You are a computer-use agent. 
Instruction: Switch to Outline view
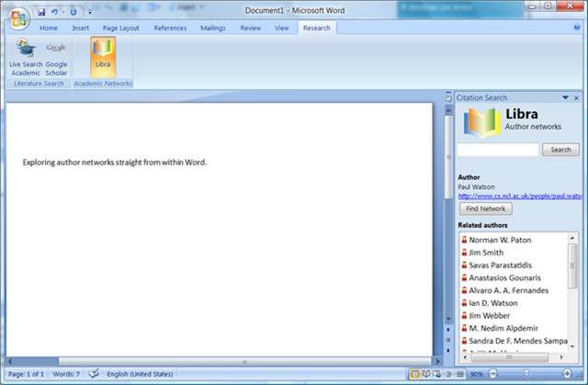point(448,374)
